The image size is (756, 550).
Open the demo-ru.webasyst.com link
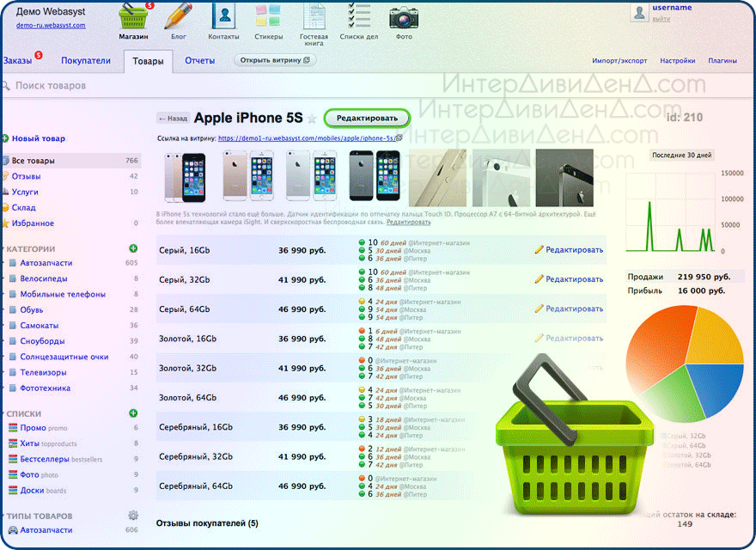51,26
